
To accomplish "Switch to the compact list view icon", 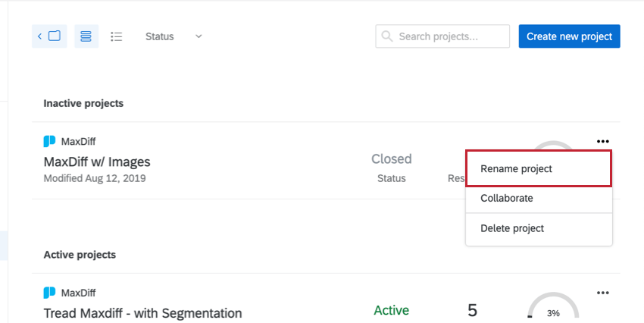I will tap(117, 36).
